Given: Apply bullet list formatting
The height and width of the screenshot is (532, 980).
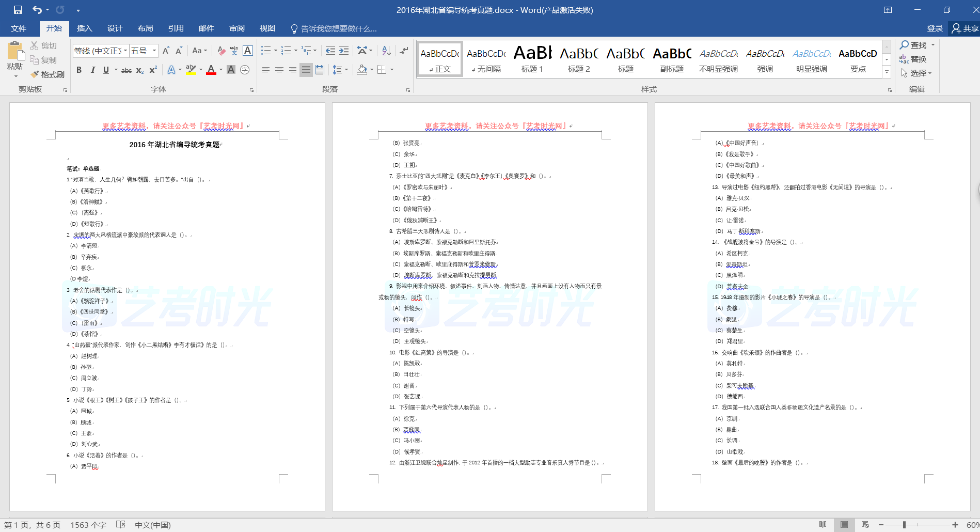Looking at the screenshot, I should (265, 51).
